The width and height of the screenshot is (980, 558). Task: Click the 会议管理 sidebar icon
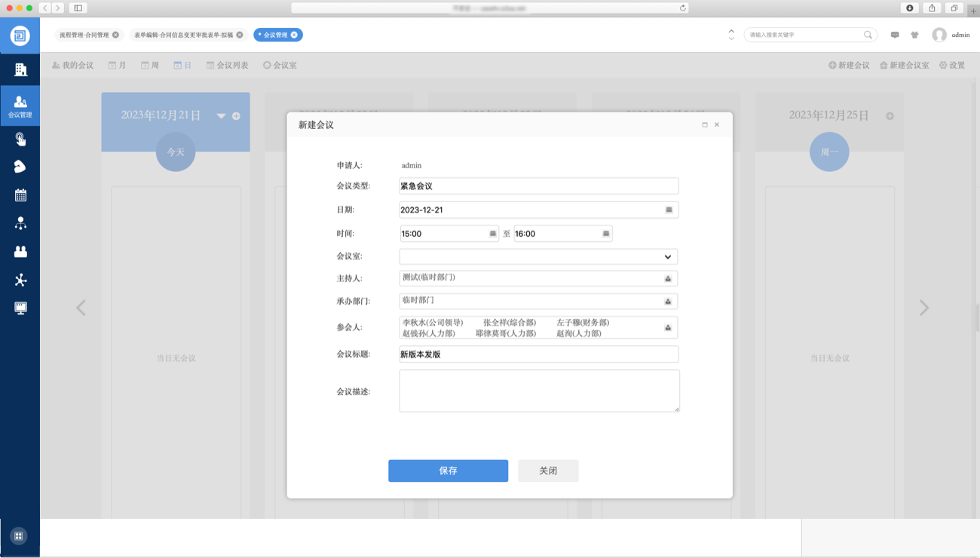[x=20, y=106]
